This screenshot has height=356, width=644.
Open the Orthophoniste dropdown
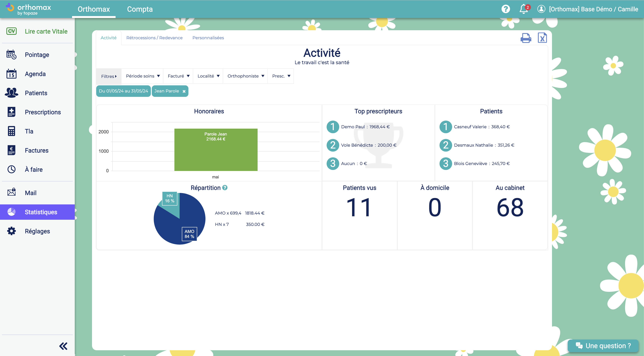coord(246,76)
